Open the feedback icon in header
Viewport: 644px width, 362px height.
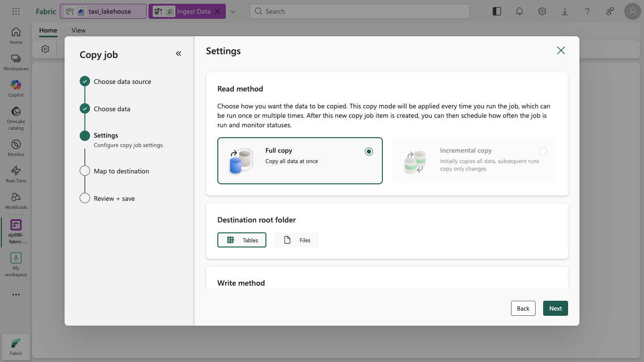pyautogui.click(x=610, y=11)
